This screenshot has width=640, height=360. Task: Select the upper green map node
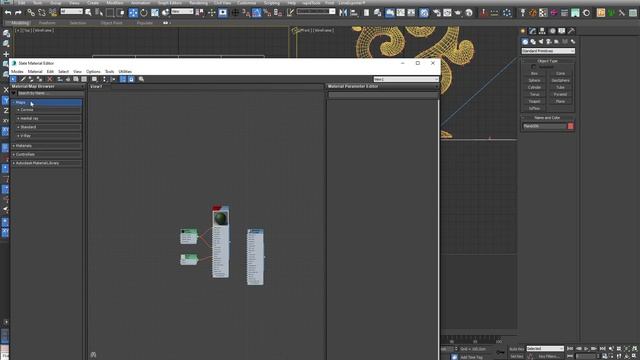tap(189, 236)
